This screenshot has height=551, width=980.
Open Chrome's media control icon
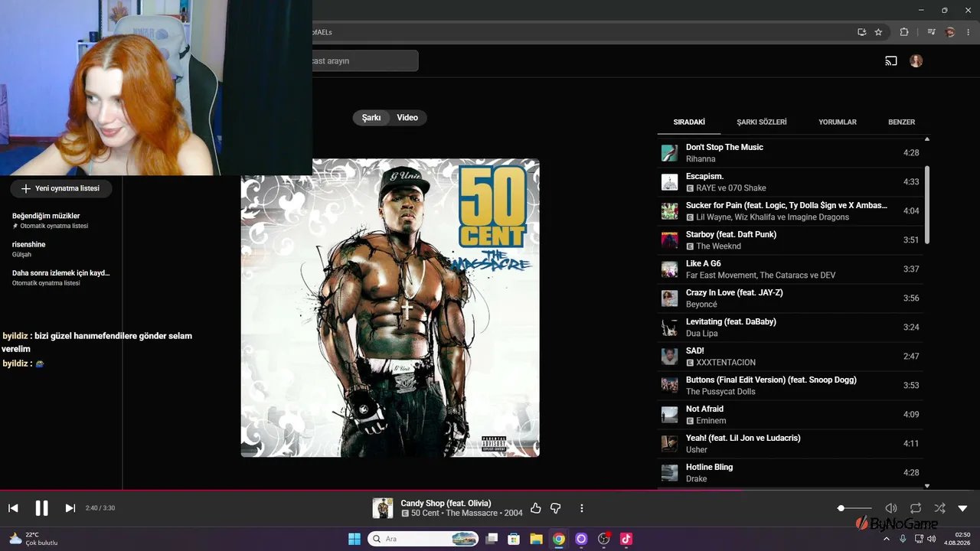click(931, 32)
